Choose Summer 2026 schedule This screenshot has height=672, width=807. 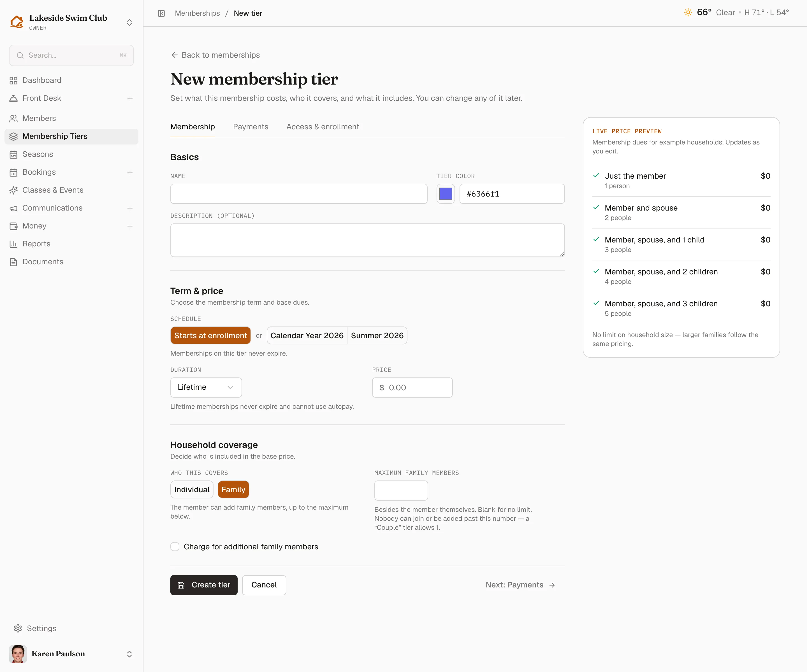pyautogui.click(x=377, y=336)
